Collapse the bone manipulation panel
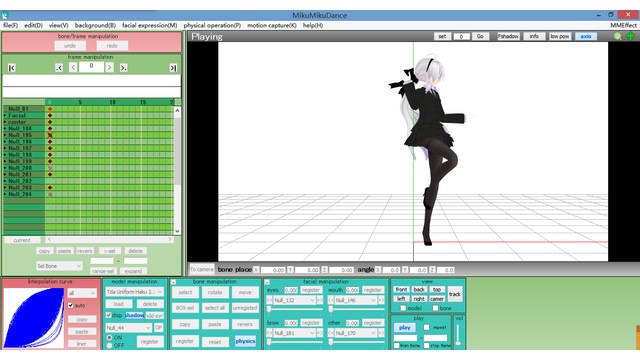Screen dimensions: 640x360 coord(173,282)
